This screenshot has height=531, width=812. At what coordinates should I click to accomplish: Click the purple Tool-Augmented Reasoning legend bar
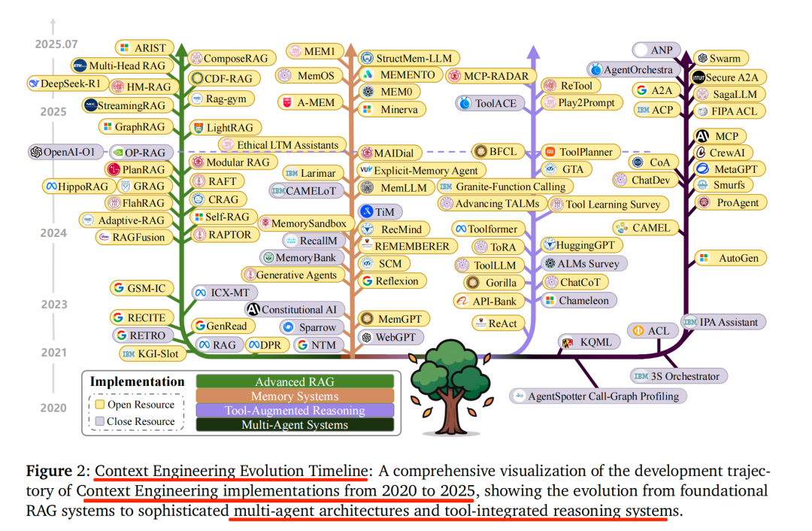(295, 411)
